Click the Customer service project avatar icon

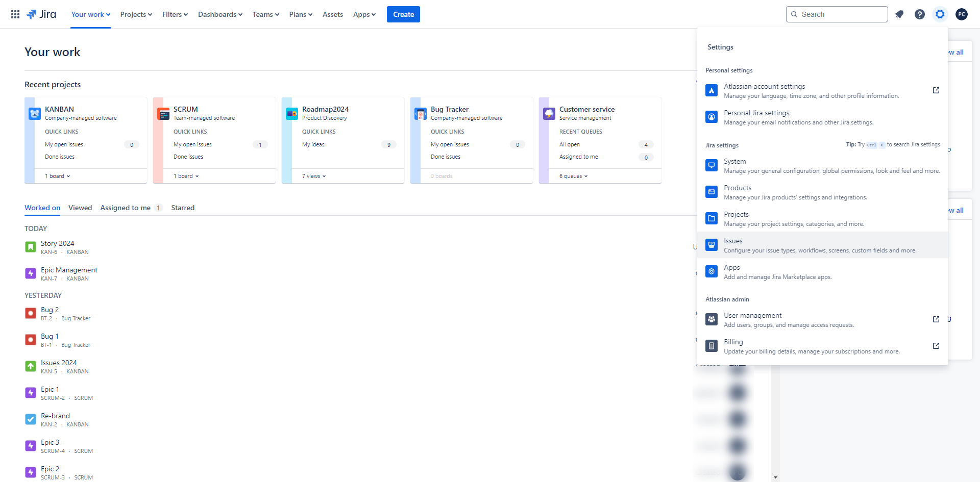coord(549,114)
